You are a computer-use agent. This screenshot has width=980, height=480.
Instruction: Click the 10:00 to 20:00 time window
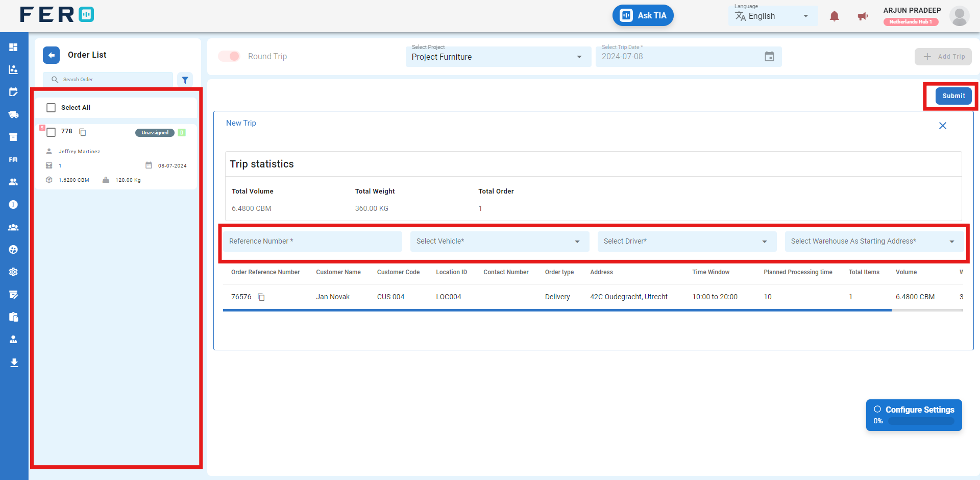click(x=715, y=297)
